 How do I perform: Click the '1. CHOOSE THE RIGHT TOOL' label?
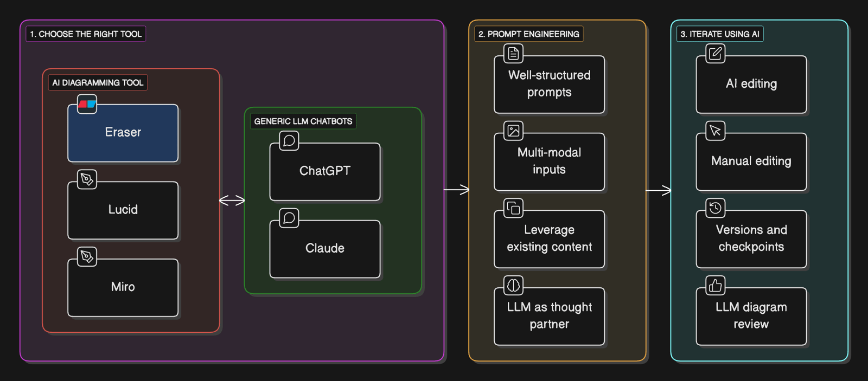point(86,34)
